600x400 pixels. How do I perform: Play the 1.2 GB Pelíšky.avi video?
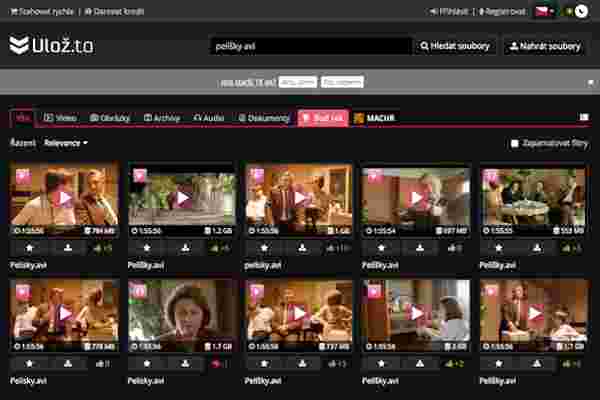[182, 198]
